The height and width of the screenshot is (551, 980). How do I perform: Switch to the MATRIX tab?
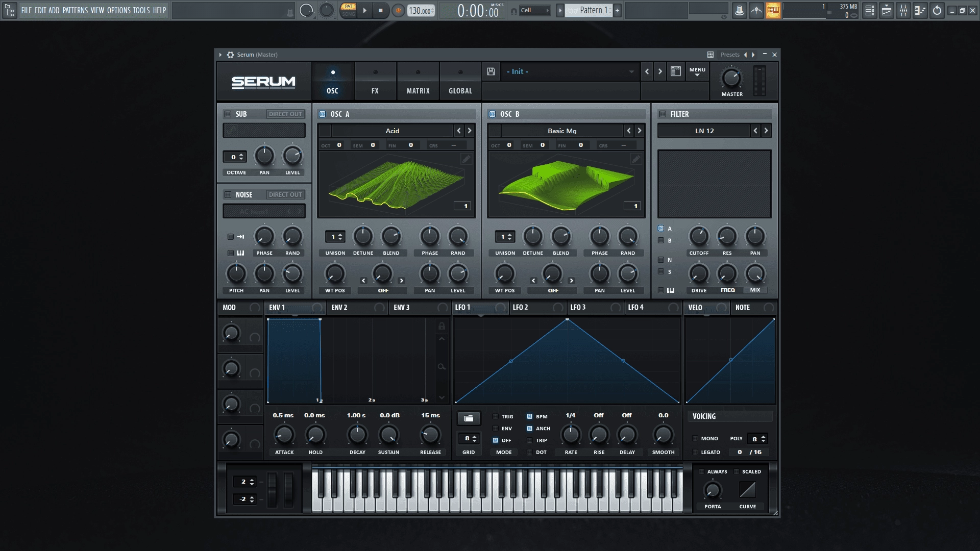coord(418,82)
